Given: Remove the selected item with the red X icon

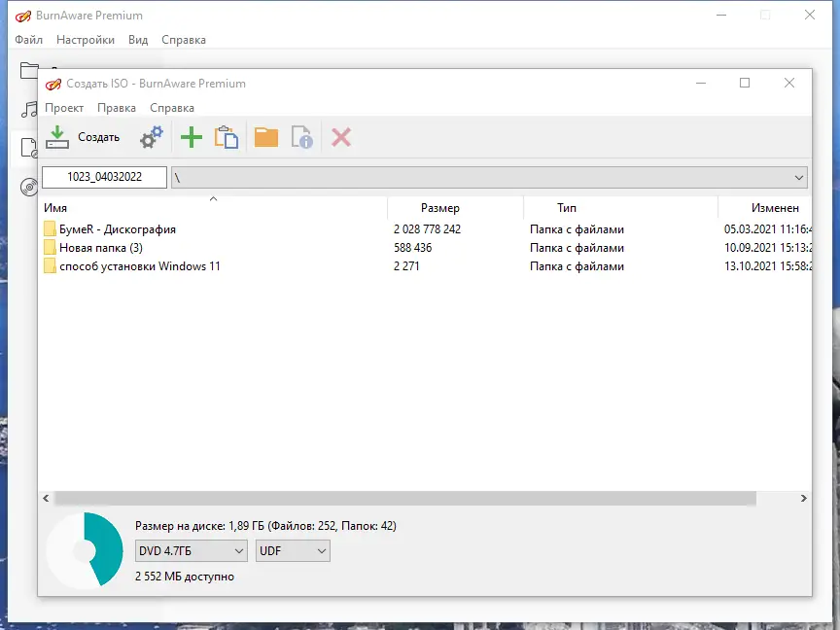Looking at the screenshot, I should tap(341, 138).
